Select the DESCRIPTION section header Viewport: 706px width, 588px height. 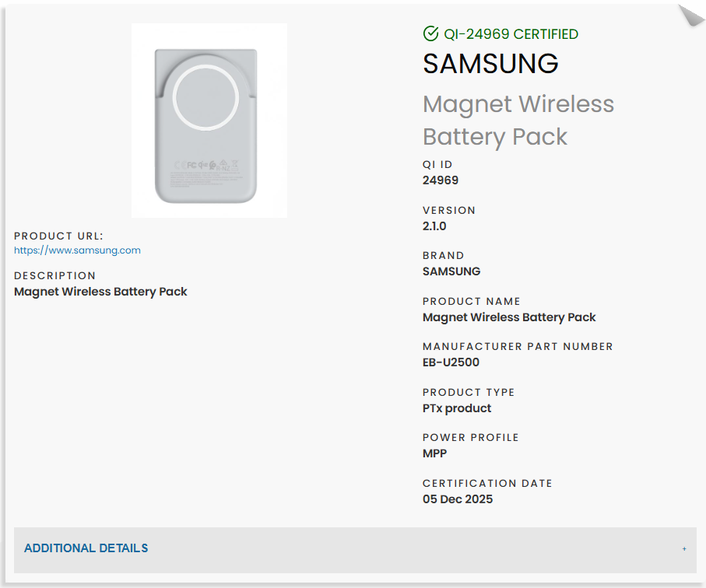[x=54, y=275]
